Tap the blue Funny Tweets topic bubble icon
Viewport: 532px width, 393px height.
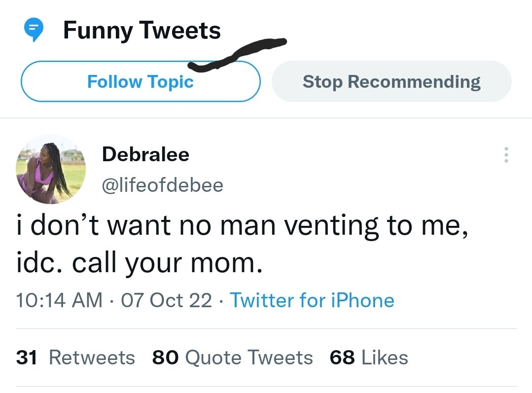(x=33, y=30)
